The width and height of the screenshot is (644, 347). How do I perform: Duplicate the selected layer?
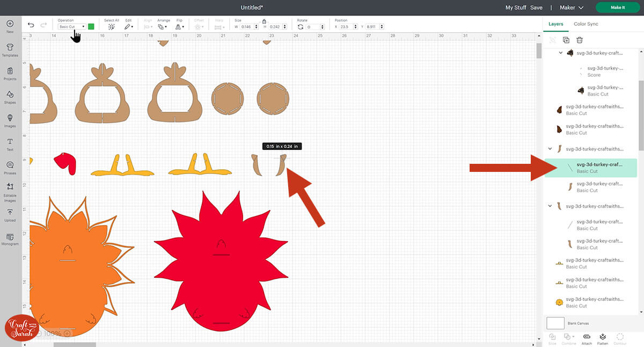click(x=566, y=40)
